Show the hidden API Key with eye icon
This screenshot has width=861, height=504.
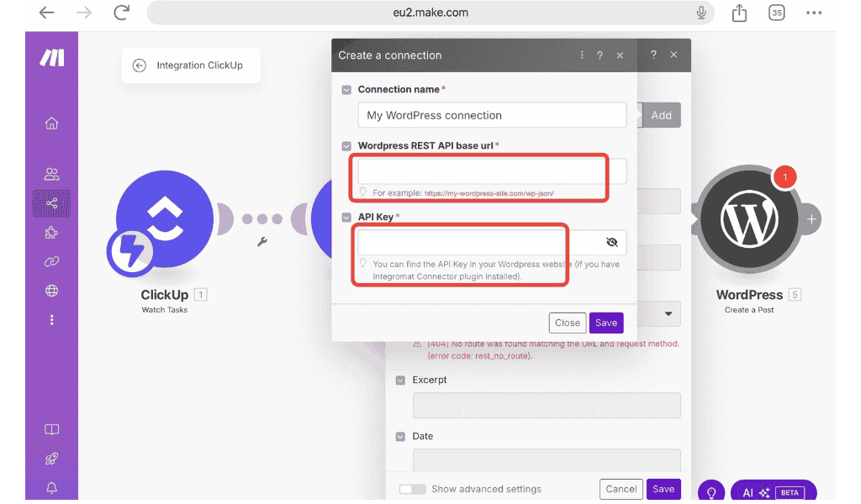tap(612, 243)
